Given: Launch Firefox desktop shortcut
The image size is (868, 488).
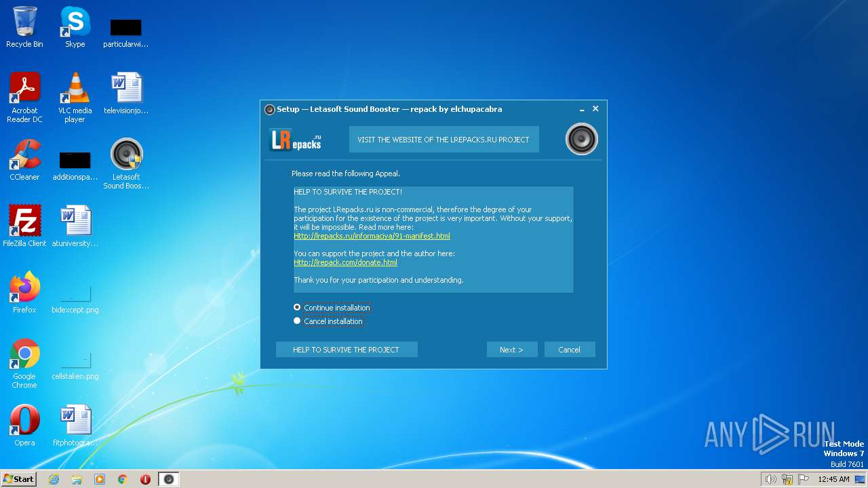Looking at the screenshot, I should (24, 292).
